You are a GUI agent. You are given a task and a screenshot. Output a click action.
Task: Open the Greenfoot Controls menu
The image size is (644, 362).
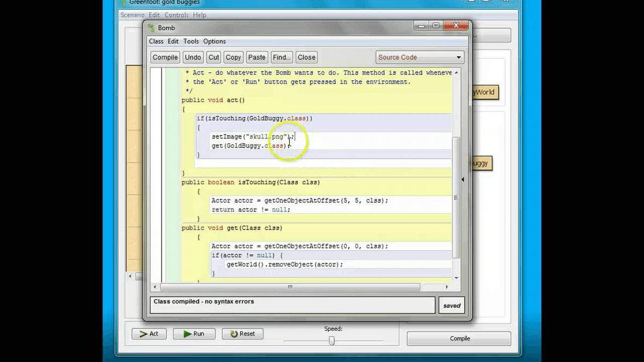tap(177, 15)
